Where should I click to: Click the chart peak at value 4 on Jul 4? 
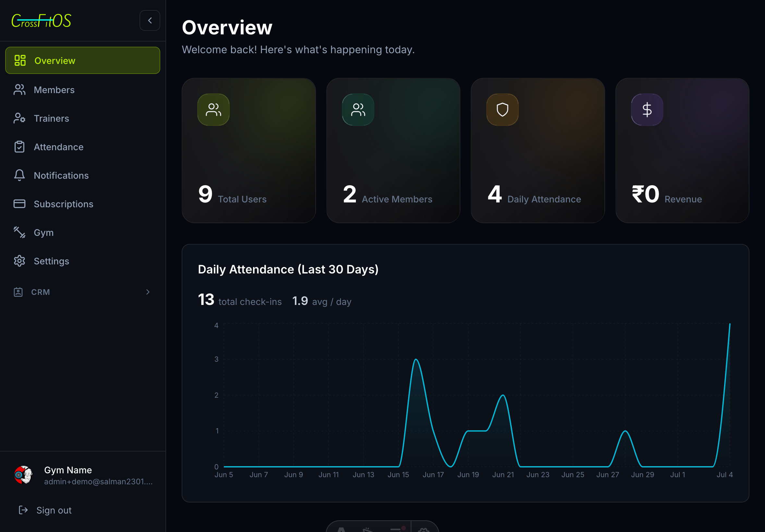730,324
